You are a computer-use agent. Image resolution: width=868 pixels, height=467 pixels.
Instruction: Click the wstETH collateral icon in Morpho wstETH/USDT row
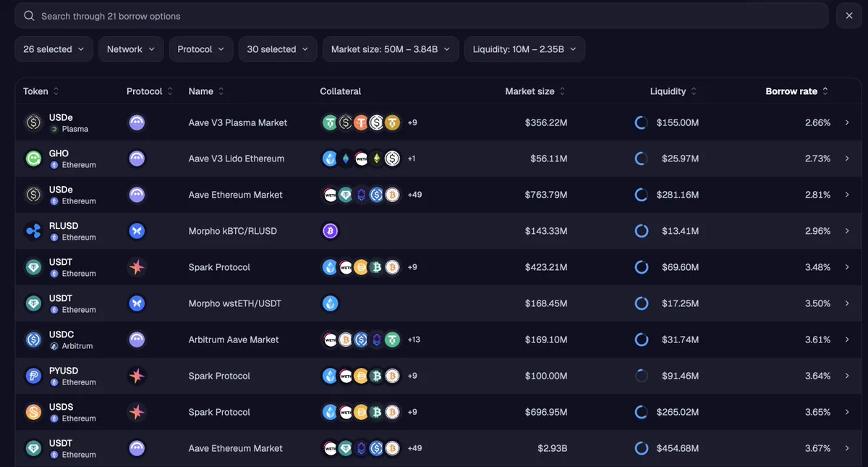coord(330,303)
